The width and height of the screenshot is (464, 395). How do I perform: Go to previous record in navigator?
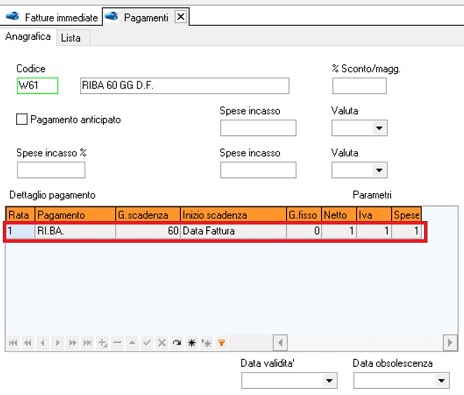point(43,343)
